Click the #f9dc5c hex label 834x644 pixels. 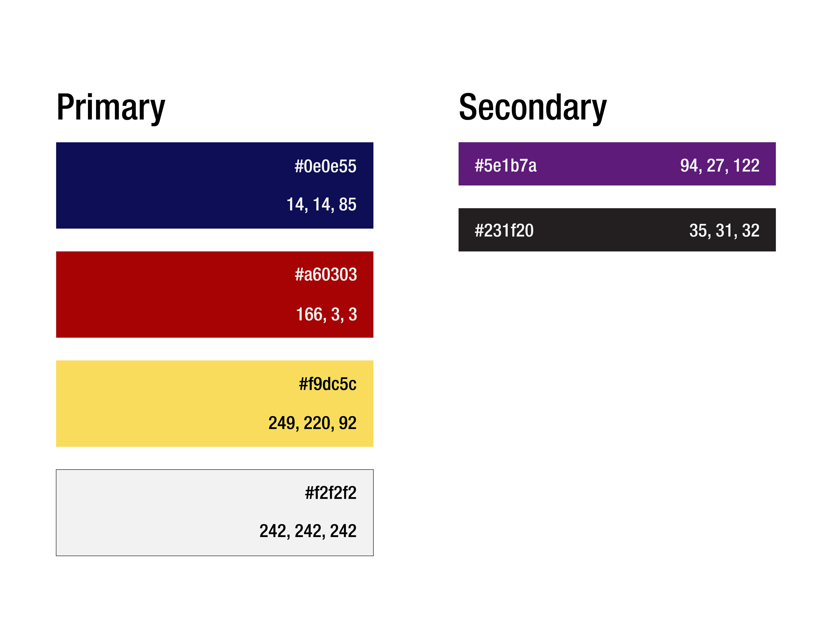pos(328,384)
